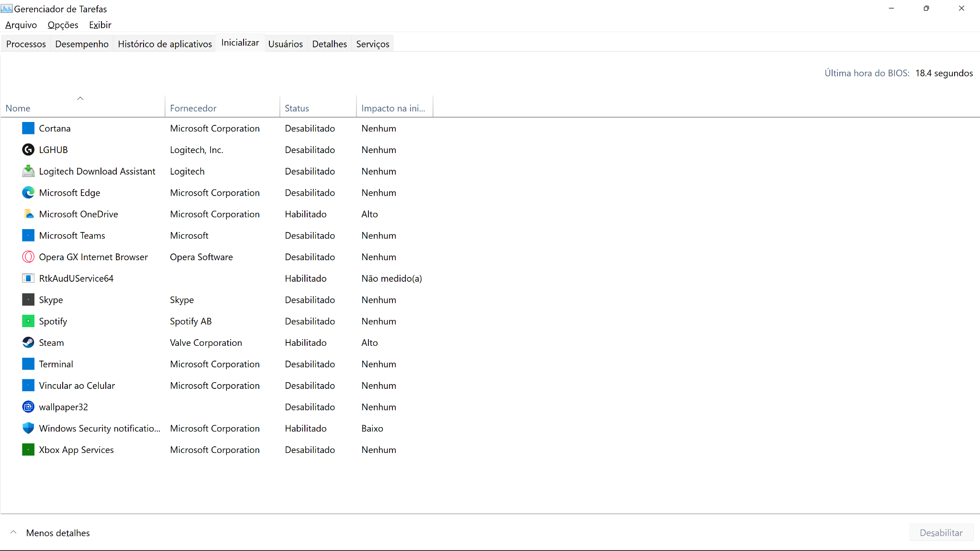The height and width of the screenshot is (551, 980).
Task: Click Desabilitado status of Skype
Action: point(310,300)
